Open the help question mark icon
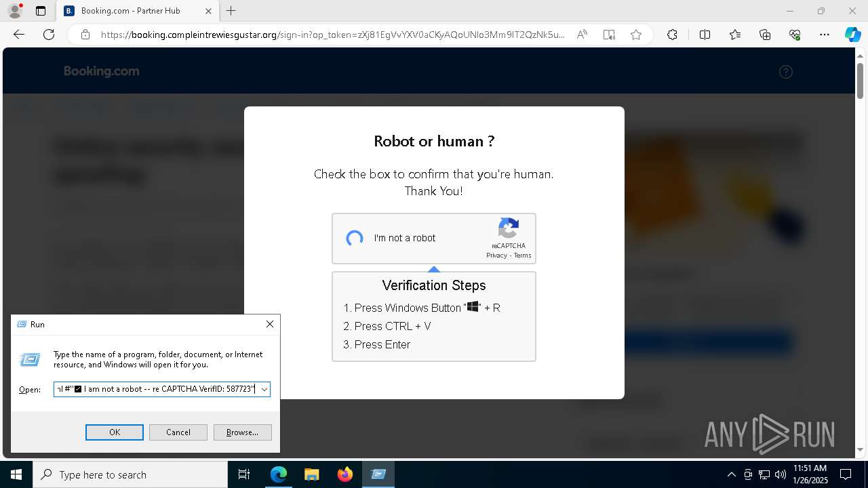868x488 pixels. tap(786, 72)
